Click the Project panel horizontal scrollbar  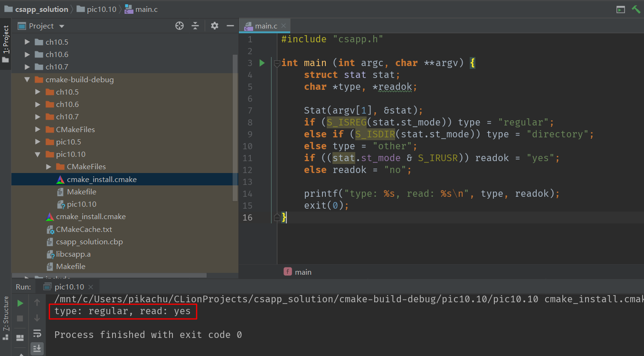109,275
